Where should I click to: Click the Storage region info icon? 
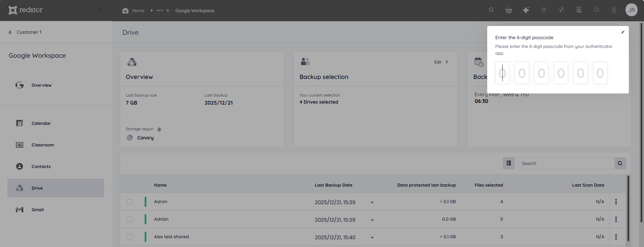[x=159, y=129]
